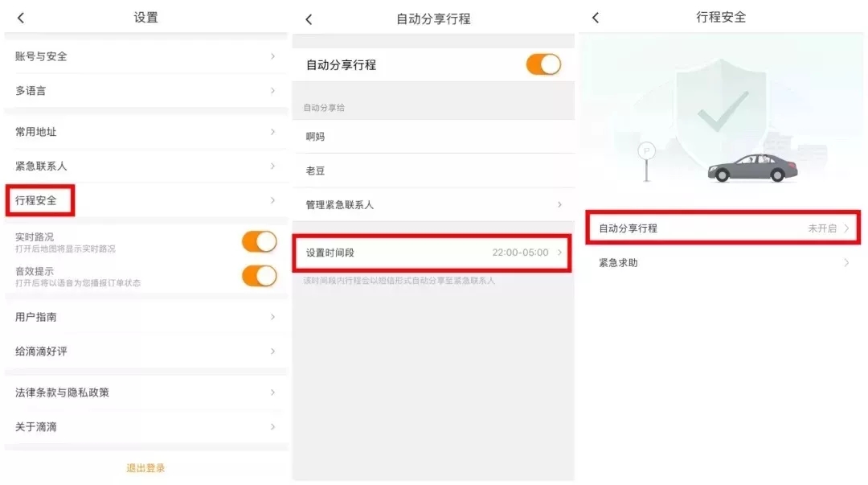This screenshot has width=868, height=485.
Task: Open 设置时间段 22:00-05:00 row
Action: coord(433,253)
